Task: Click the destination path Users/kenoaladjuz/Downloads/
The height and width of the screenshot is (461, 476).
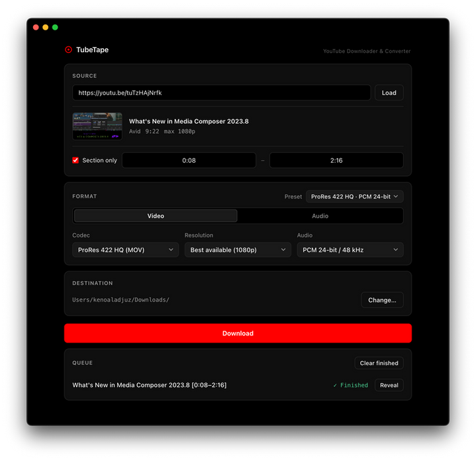Action: (x=121, y=300)
